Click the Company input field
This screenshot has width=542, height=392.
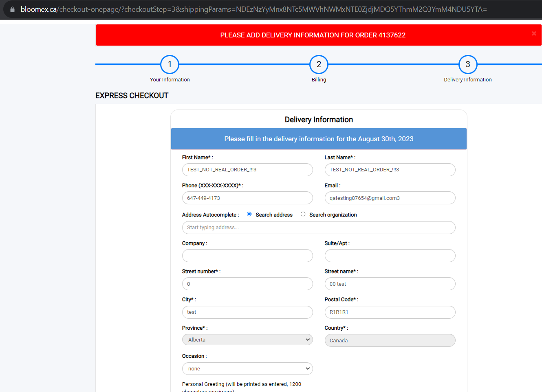(247, 256)
